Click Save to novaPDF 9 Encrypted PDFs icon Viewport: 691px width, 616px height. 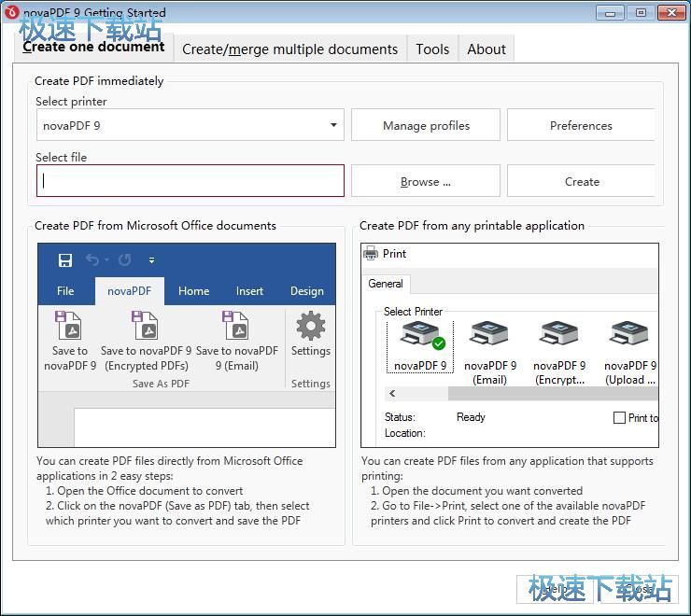tap(146, 327)
